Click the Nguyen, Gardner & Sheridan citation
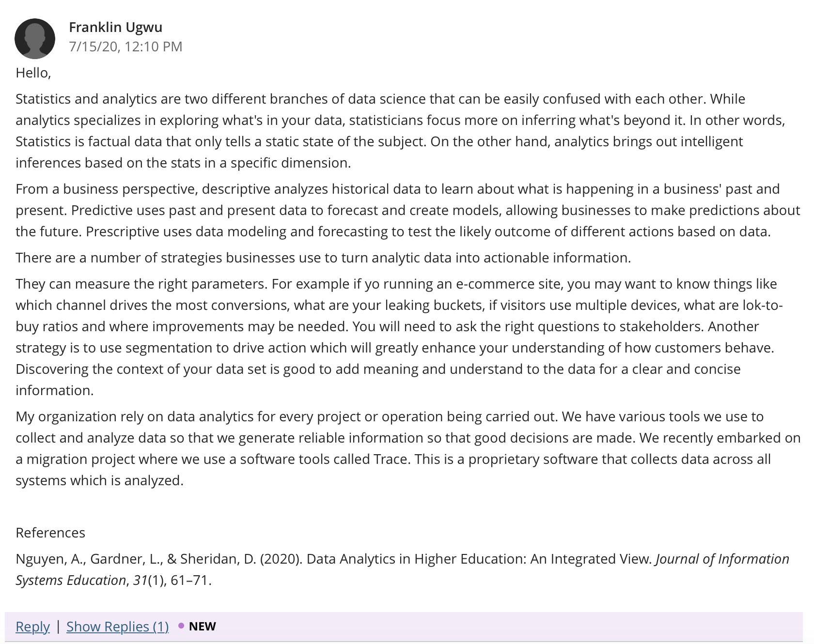 (402, 569)
